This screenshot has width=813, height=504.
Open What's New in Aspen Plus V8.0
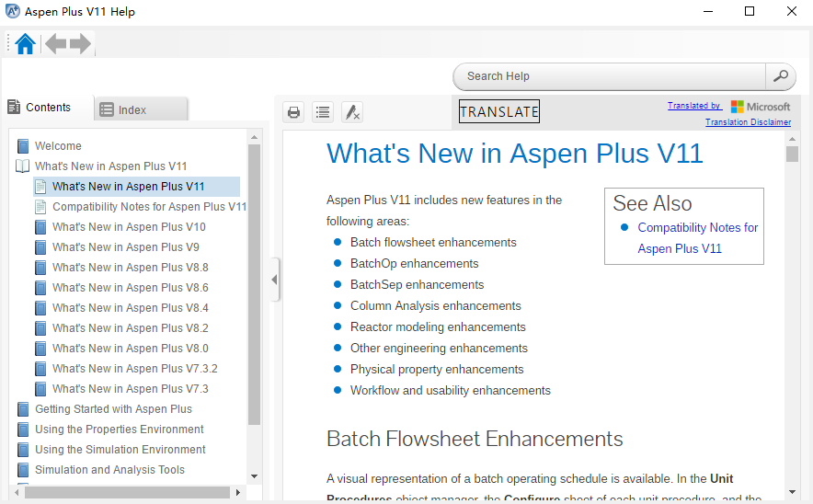click(x=131, y=349)
